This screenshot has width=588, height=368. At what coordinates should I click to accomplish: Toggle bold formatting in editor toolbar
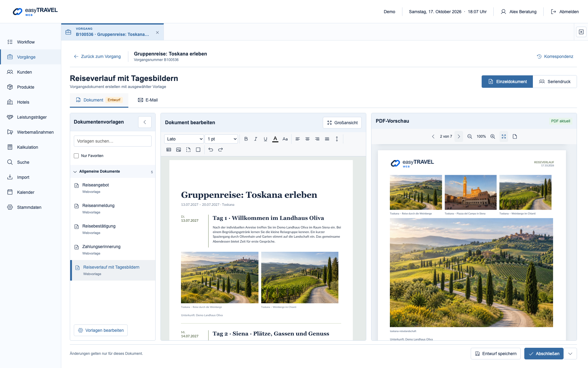click(x=246, y=139)
